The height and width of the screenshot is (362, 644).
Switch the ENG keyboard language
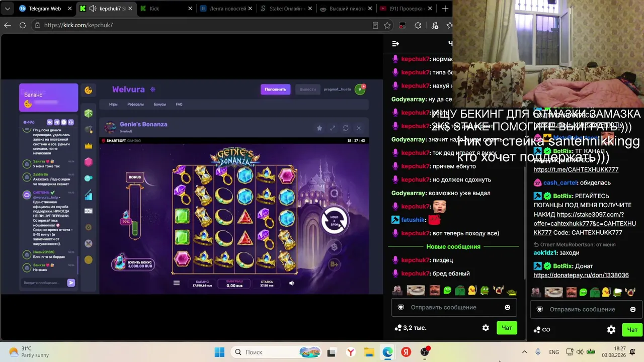[554, 352]
